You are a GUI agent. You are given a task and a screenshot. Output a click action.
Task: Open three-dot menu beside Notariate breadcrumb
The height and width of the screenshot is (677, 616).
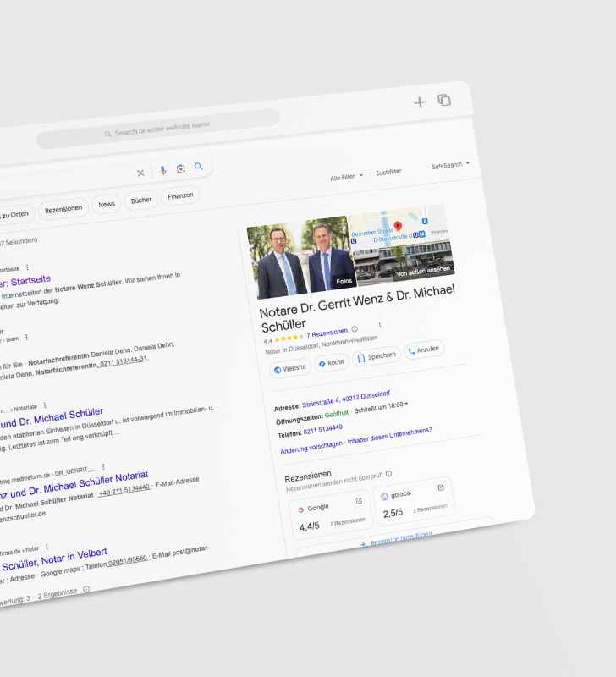pos(45,405)
